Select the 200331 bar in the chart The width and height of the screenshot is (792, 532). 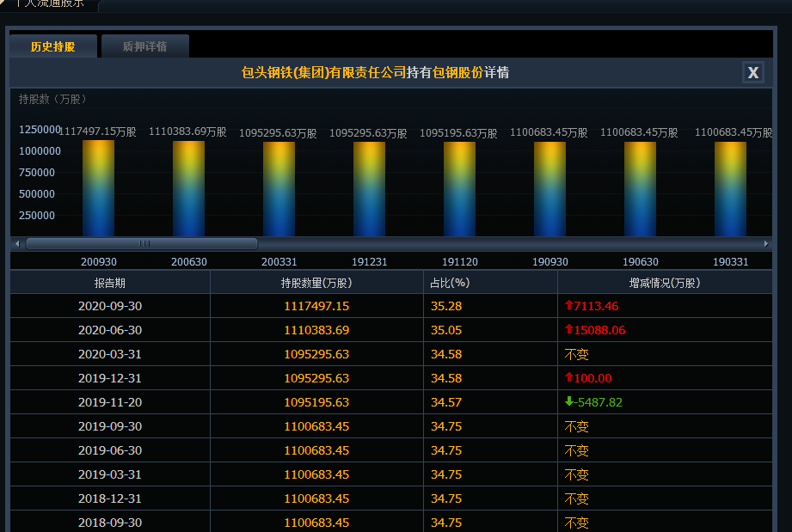pyautogui.click(x=279, y=189)
